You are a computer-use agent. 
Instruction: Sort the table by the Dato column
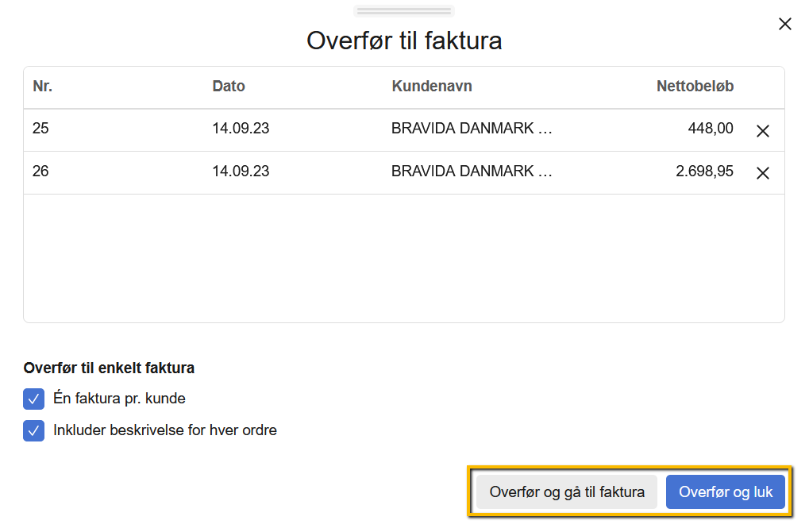point(229,87)
